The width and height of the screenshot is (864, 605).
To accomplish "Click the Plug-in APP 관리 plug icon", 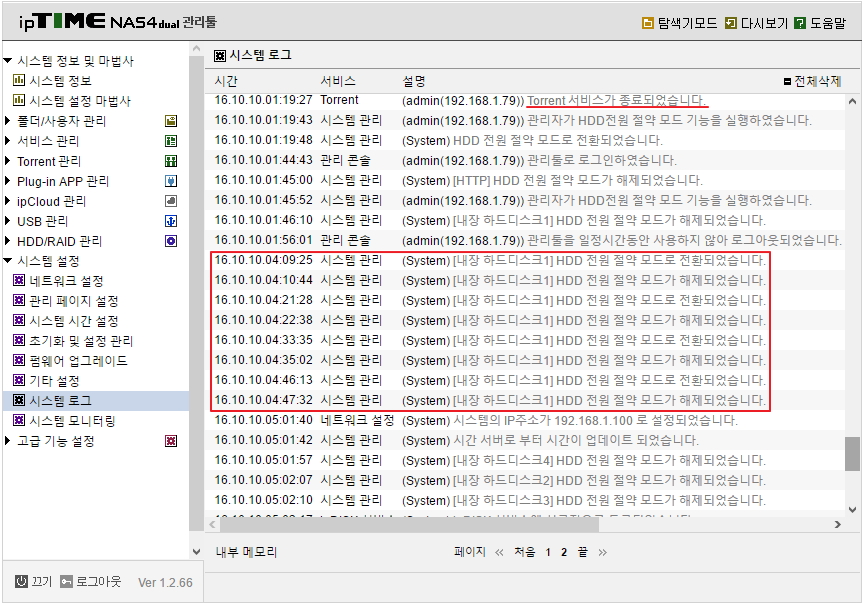I will tap(171, 181).
